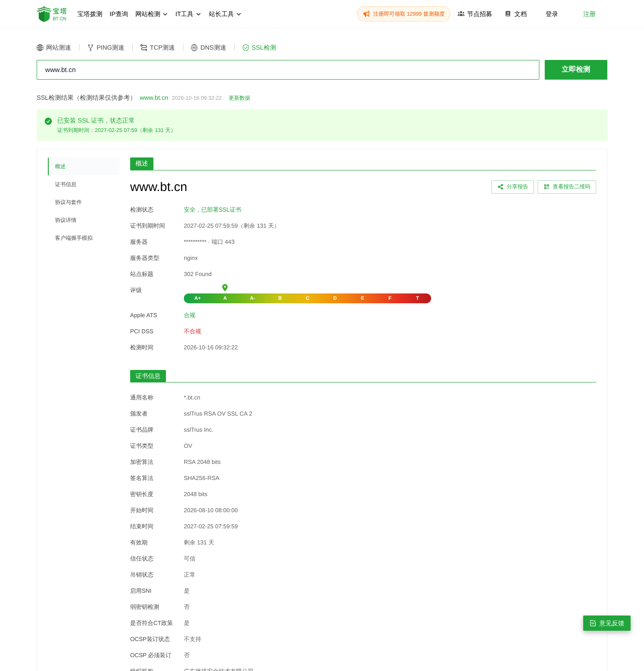Click the BT.CN logo
The image size is (644, 671).
tap(52, 14)
